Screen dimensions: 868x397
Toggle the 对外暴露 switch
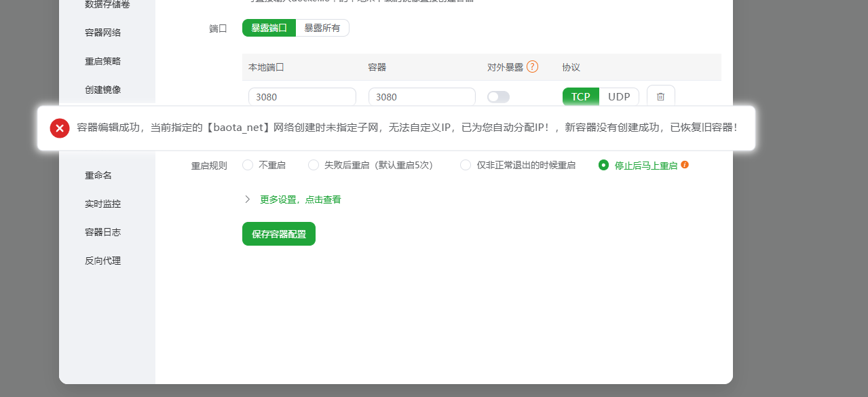click(x=498, y=97)
